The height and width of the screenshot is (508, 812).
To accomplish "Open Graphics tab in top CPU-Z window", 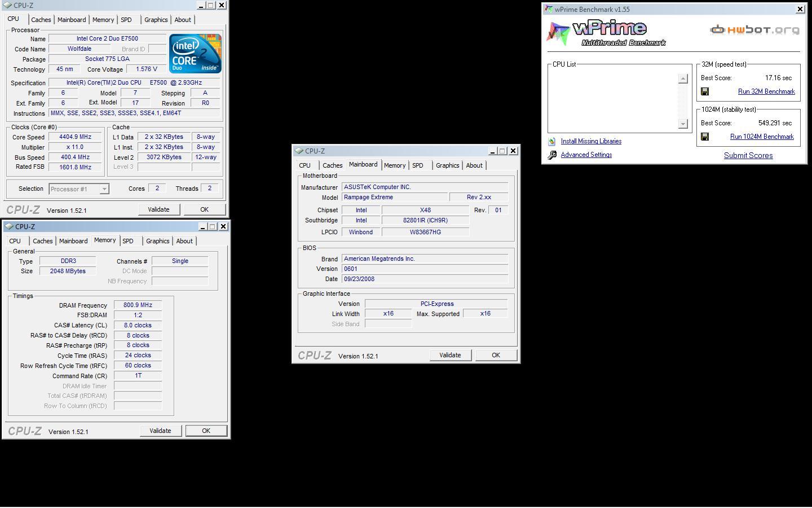I will point(156,20).
